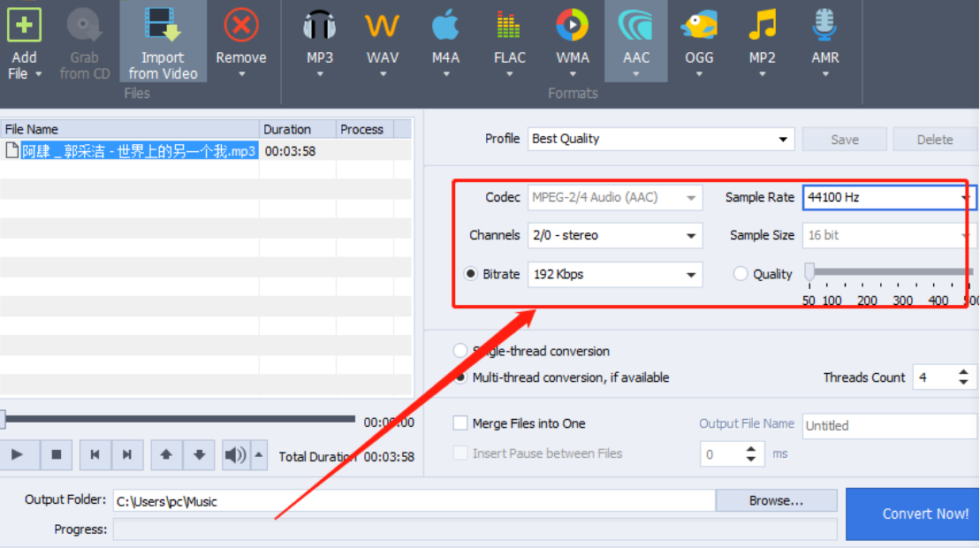
Task: Select the MP2 format icon
Action: point(762,26)
